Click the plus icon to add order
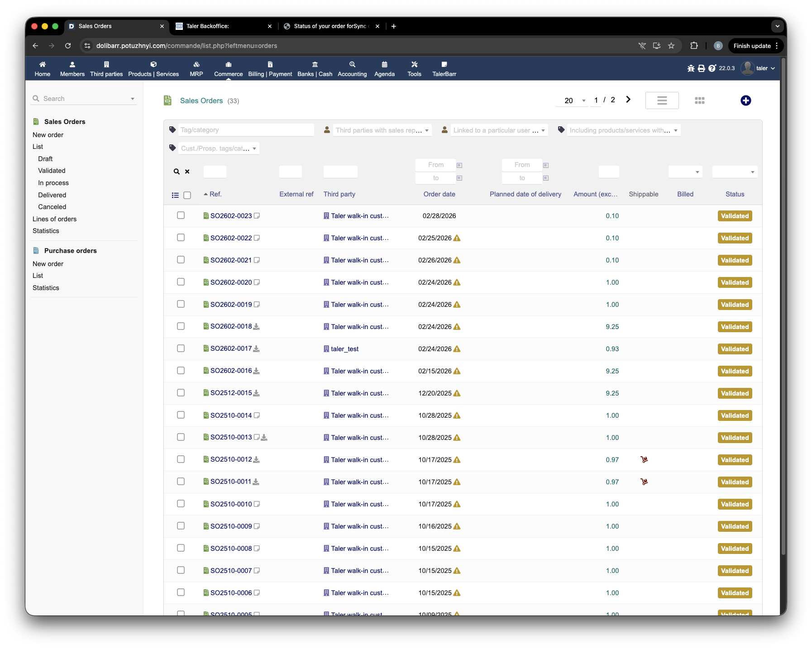Image resolution: width=812 pixels, height=649 pixels. point(745,100)
